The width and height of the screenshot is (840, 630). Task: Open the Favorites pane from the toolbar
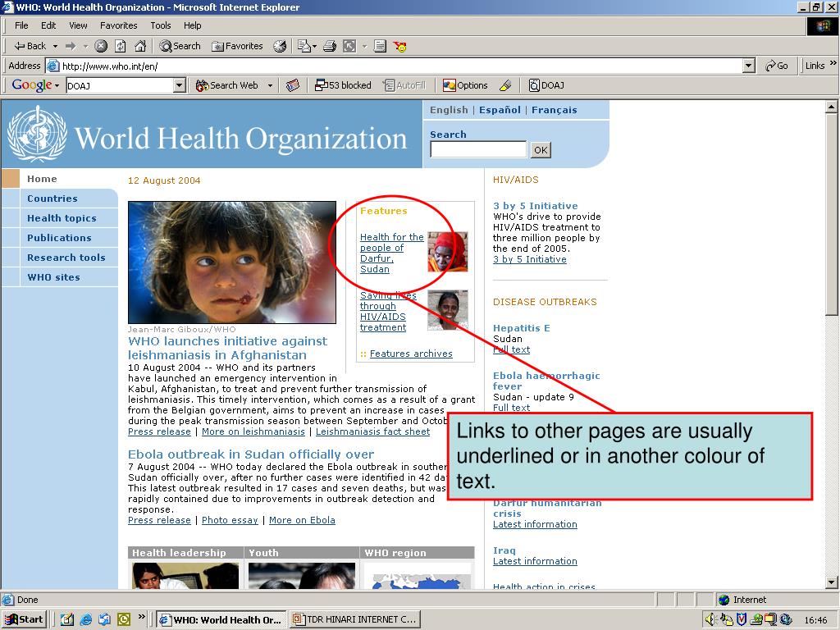pyautogui.click(x=237, y=46)
